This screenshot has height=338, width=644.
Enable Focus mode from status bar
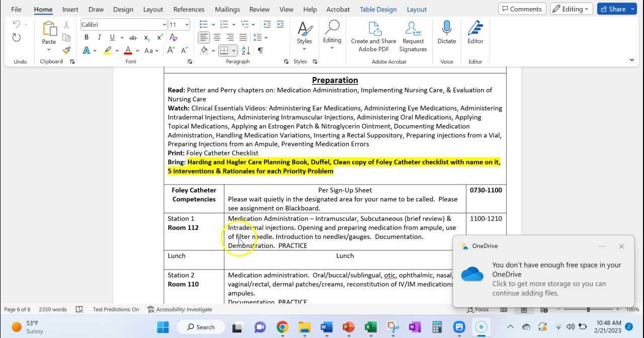pyautogui.click(x=477, y=309)
